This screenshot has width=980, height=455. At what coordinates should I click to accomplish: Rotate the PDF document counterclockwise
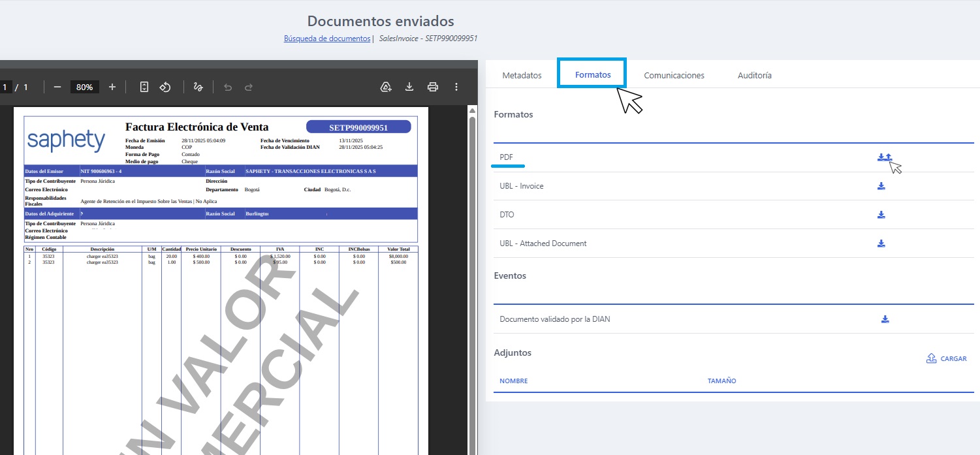coord(166,87)
